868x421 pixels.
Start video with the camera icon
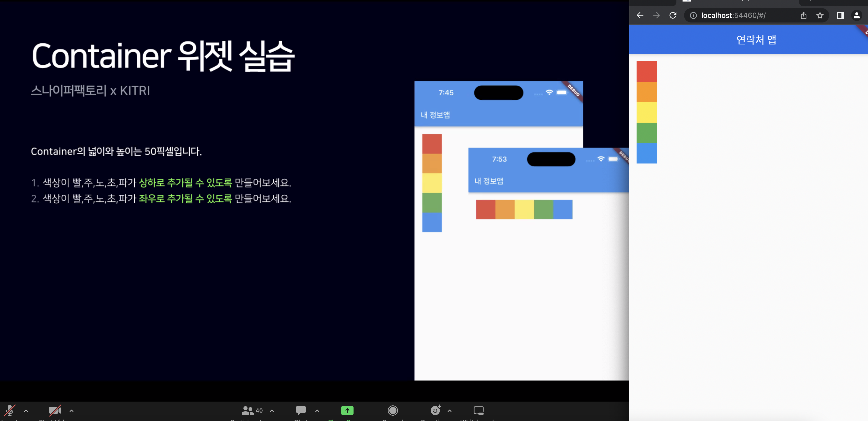[x=55, y=410]
